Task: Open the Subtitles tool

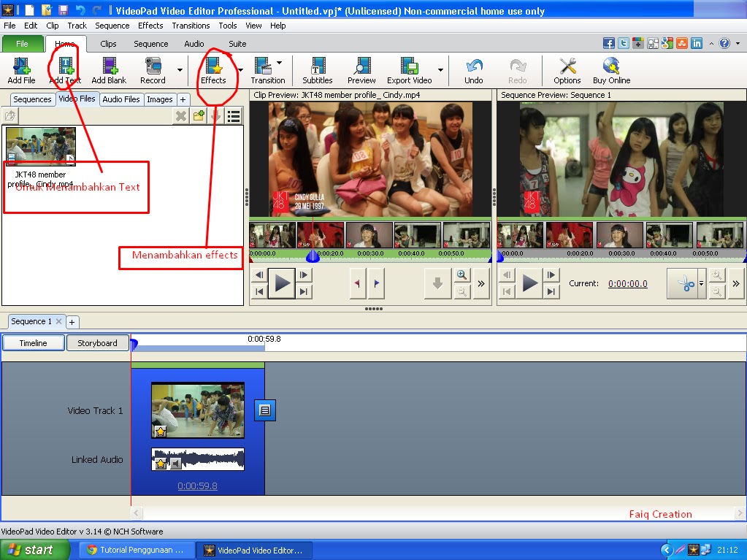Action: click(318, 71)
